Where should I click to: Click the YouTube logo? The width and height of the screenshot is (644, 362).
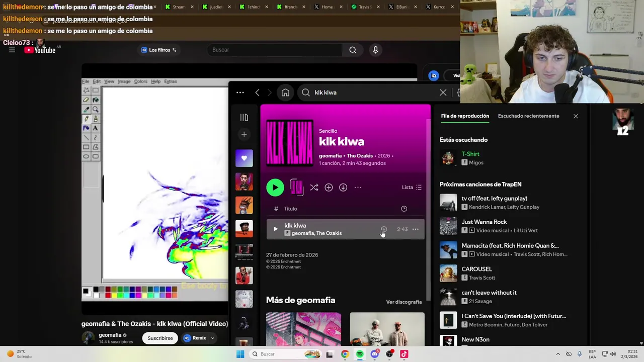pos(40,50)
